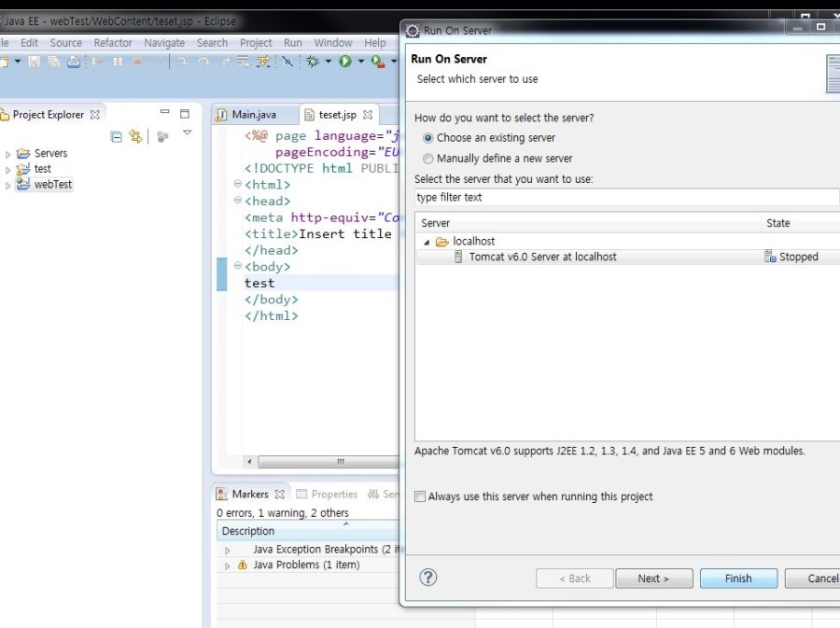Click the green Run icon
The width and height of the screenshot is (840, 628).
coord(345,62)
